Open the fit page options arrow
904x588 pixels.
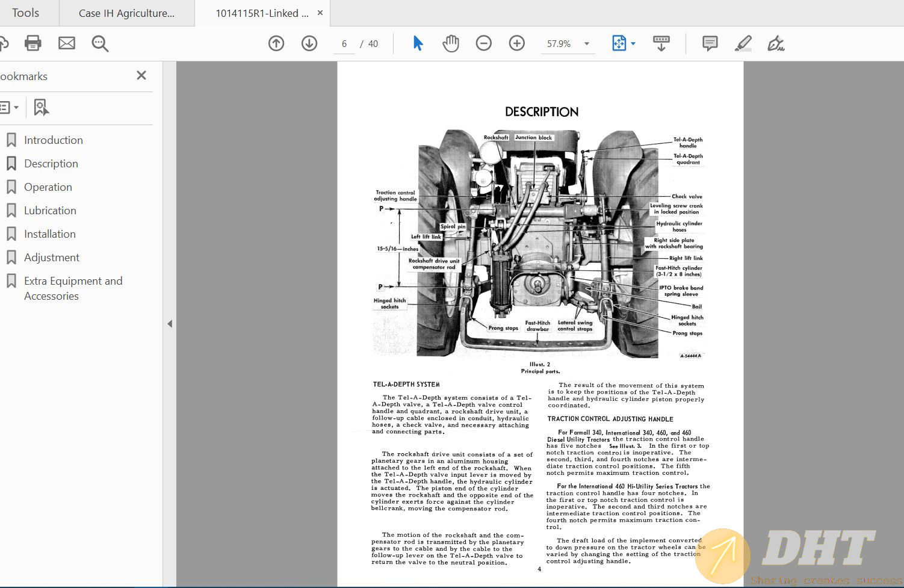[x=633, y=43]
